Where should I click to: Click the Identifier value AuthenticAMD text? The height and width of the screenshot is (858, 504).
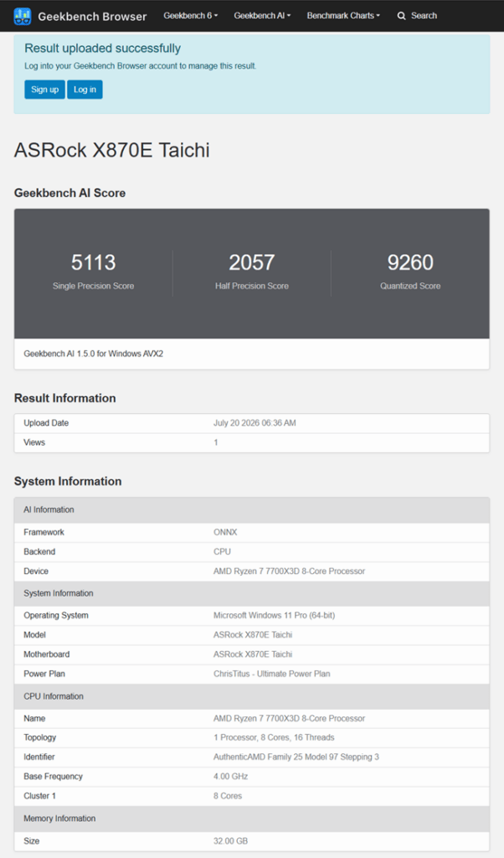pos(296,757)
